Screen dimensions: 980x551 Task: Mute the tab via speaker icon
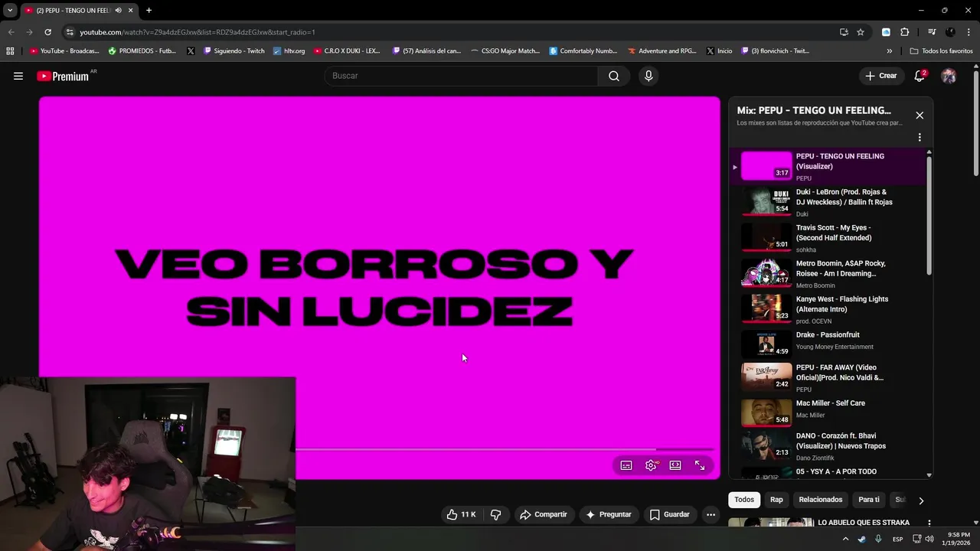tap(118, 11)
